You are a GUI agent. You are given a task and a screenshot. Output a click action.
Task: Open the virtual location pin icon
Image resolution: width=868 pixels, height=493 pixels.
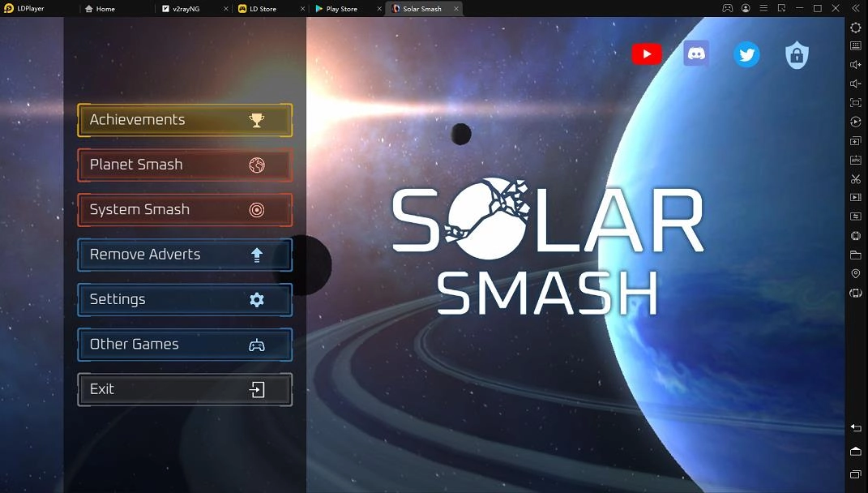[856, 273]
